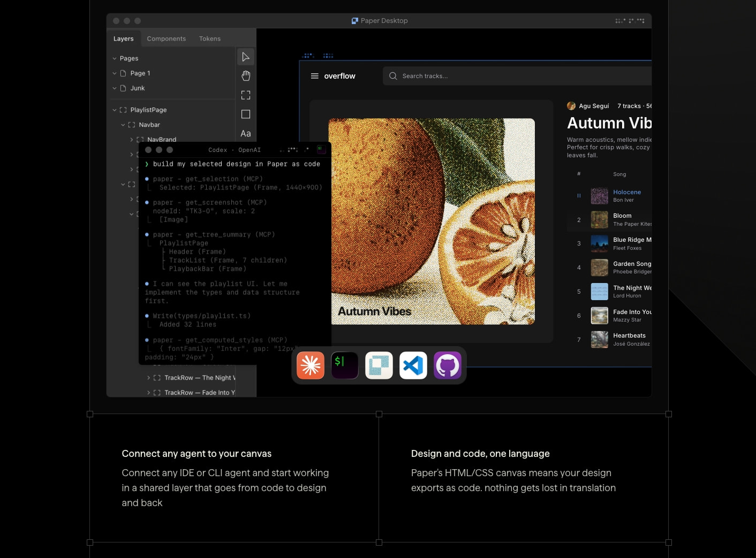The image size is (756, 558).
Task: Click the Holocene track thumbnail
Action: [599, 196]
